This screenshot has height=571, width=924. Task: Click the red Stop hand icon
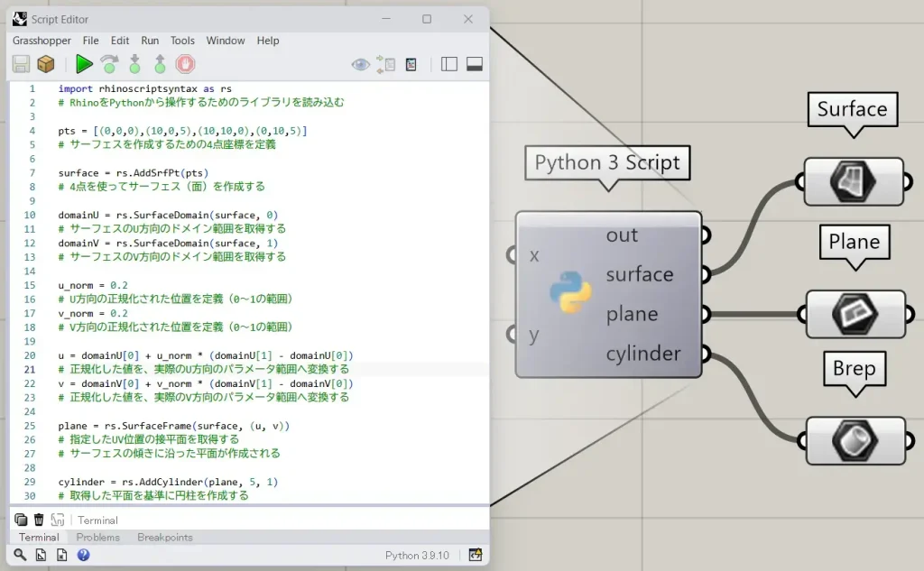(185, 64)
